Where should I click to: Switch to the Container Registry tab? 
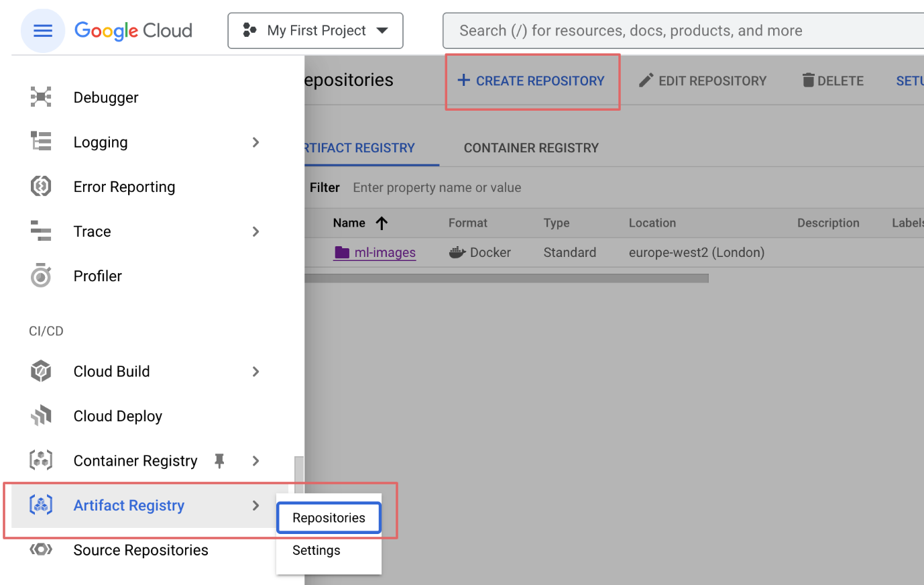531,148
